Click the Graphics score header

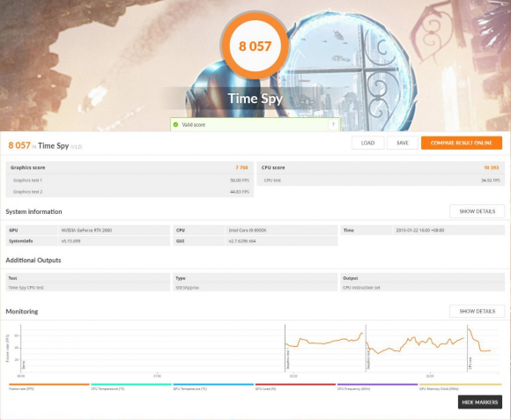(27, 167)
